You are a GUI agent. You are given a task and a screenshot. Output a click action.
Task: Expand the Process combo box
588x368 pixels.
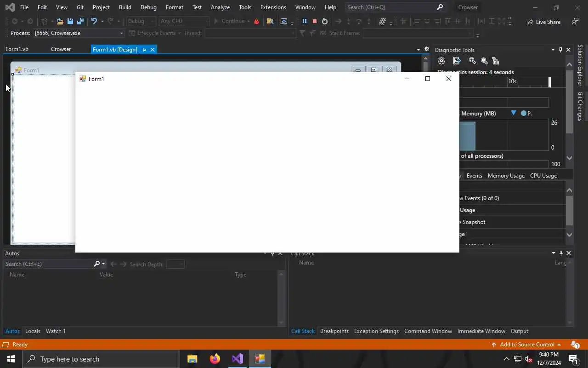click(122, 33)
